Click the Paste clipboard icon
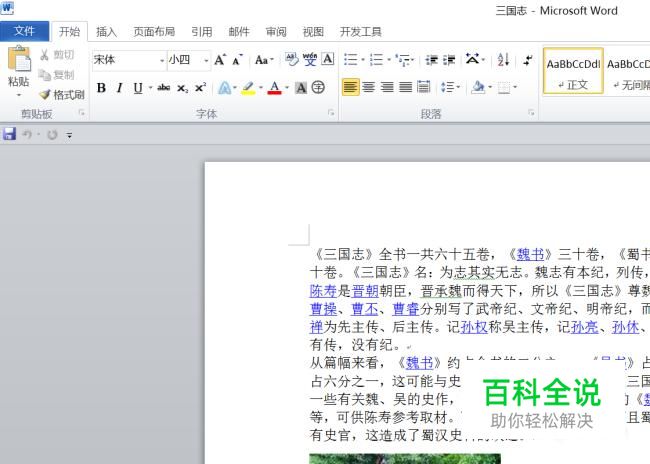This screenshot has width=650, height=464. [19, 58]
